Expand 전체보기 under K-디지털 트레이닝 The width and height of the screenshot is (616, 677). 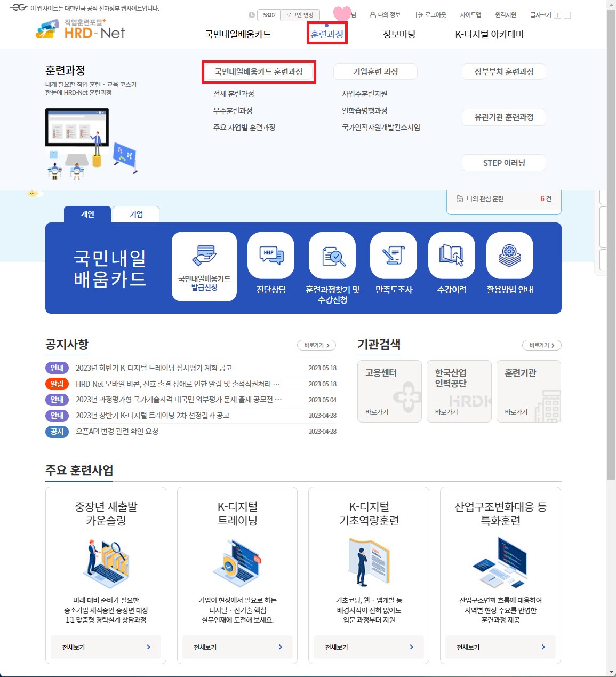(237, 647)
